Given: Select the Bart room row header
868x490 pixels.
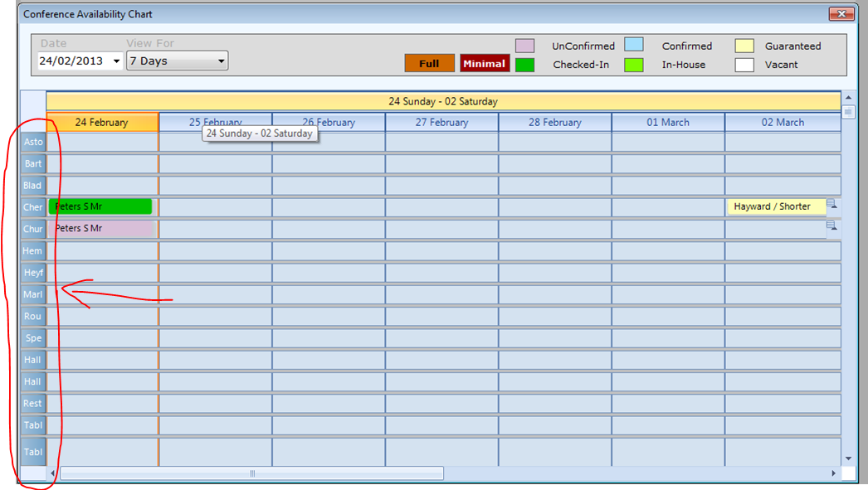Looking at the screenshot, I should click(x=33, y=163).
